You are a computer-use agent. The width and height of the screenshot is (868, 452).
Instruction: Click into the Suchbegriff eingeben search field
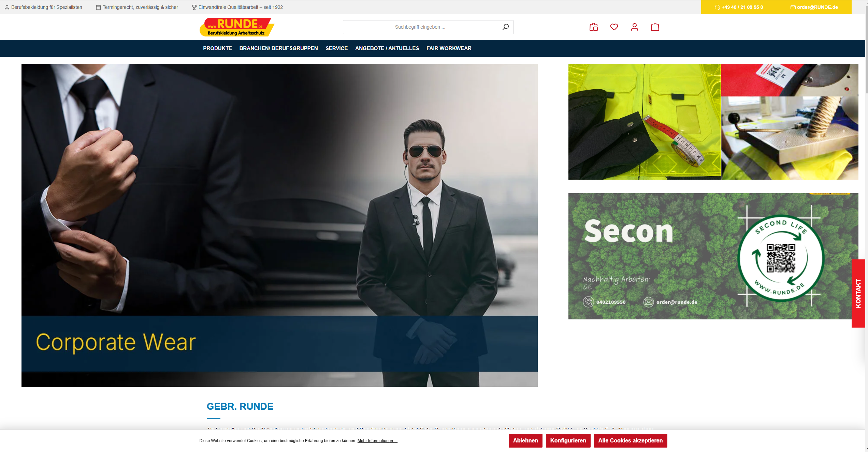tap(420, 27)
